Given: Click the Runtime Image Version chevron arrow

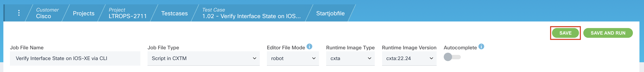Looking at the screenshot, I should pos(431,58).
